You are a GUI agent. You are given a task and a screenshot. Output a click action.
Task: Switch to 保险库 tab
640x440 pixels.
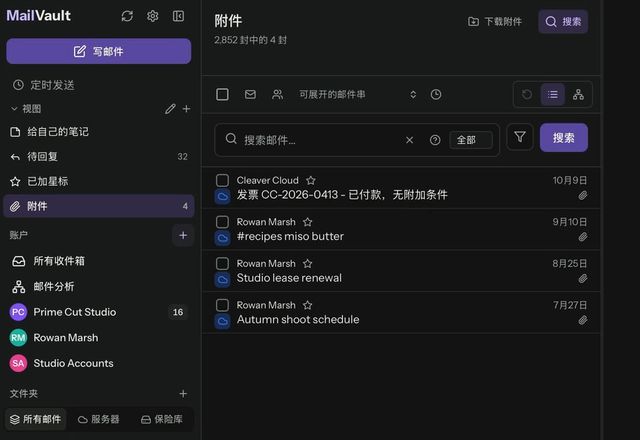[x=162, y=419]
